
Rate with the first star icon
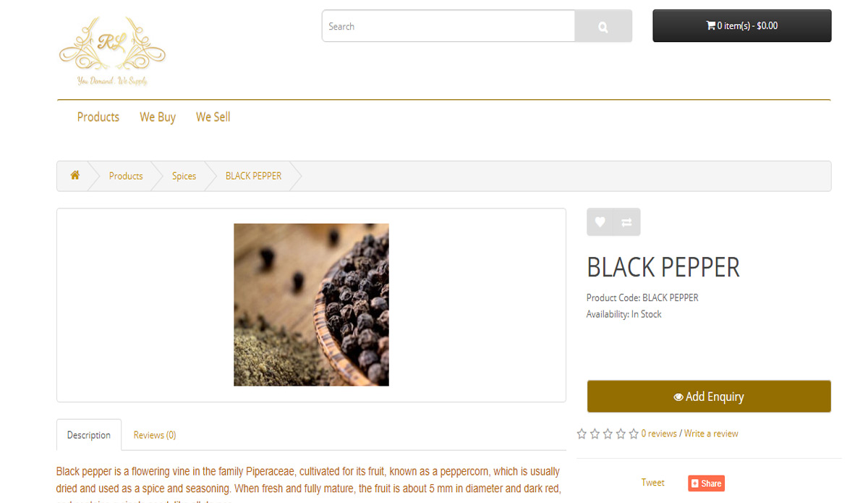click(x=582, y=434)
